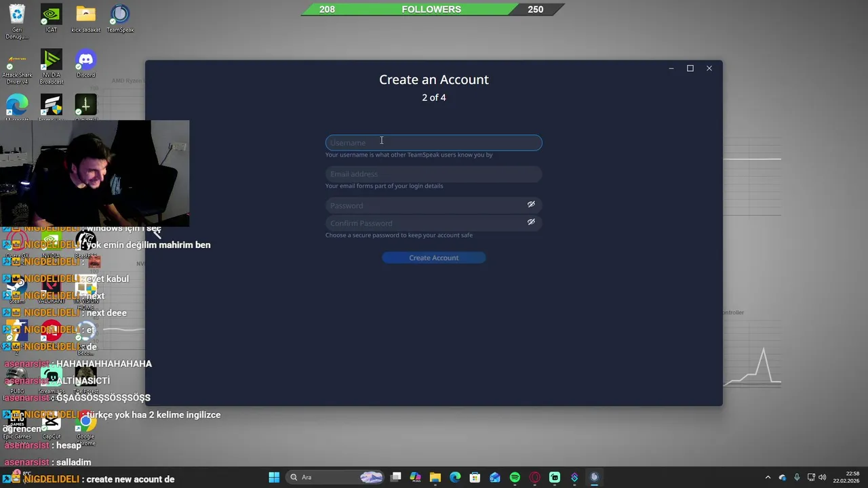The image size is (868, 488).
Task: Launch Microsoft Edge from the taskbar
Action: click(x=455, y=477)
